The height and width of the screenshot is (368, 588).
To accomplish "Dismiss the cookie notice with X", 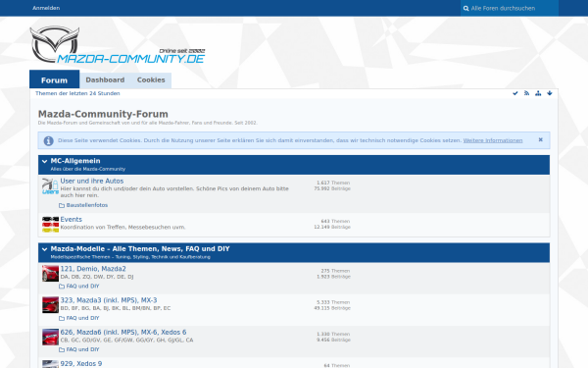I will click(x=540, y=139).
